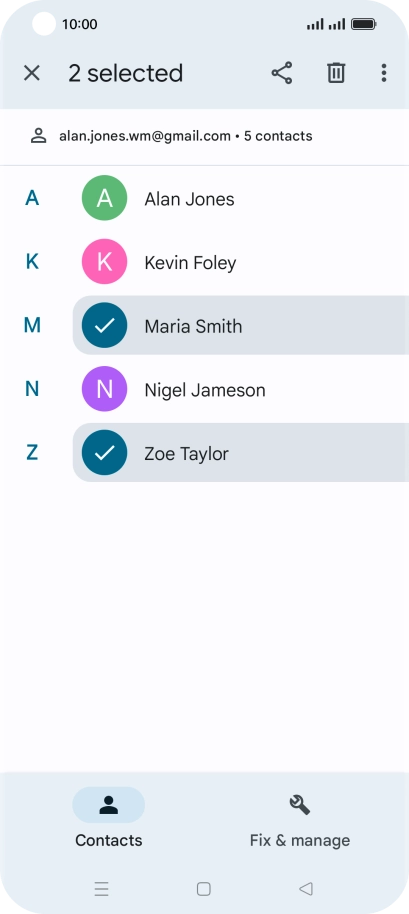
Task: Cancel selection with the X icon
Action: (31, 73)
